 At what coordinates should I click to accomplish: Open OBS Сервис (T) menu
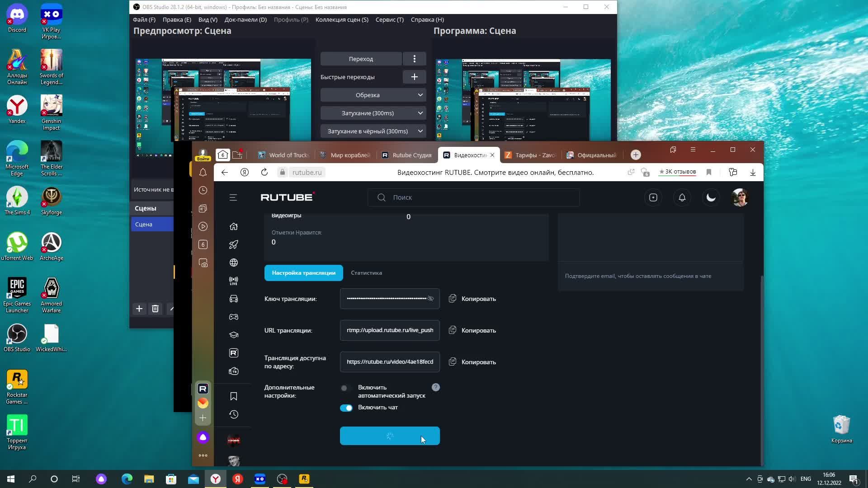389,19
